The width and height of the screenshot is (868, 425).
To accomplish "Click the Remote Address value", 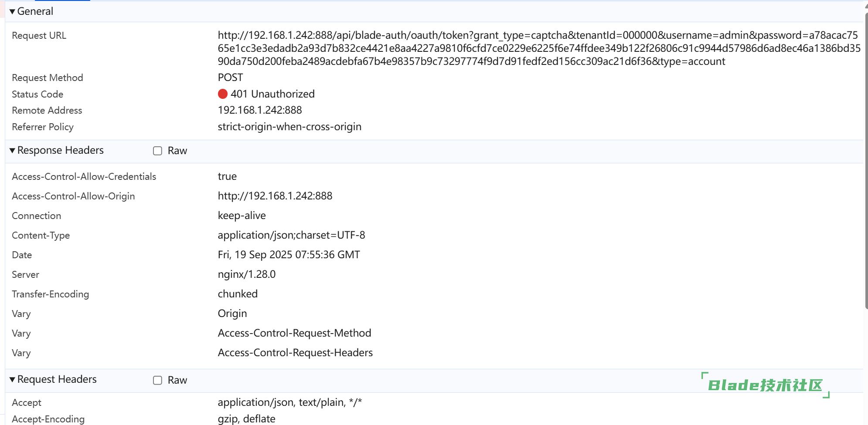I will coord(260,110).
